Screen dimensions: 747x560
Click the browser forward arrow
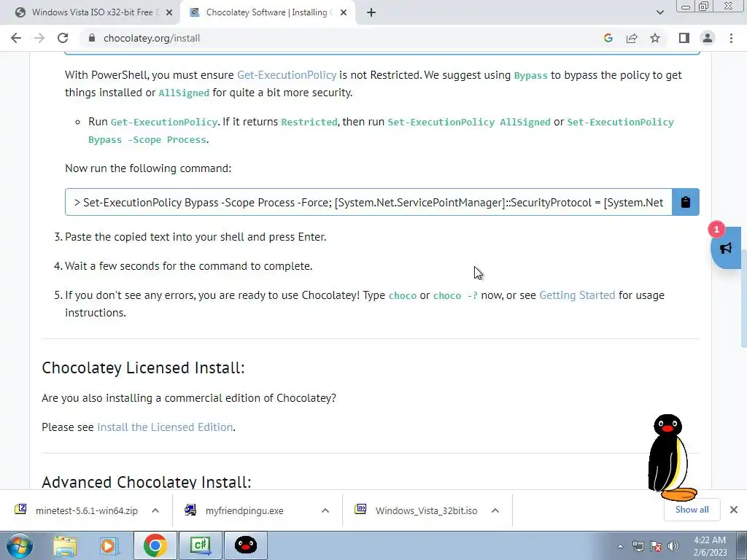point(39,38)
